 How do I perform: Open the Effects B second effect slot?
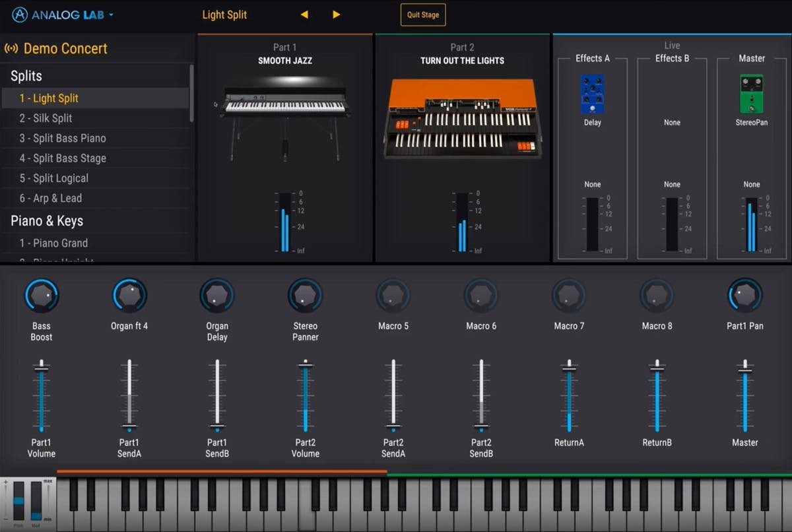point(672,184)
